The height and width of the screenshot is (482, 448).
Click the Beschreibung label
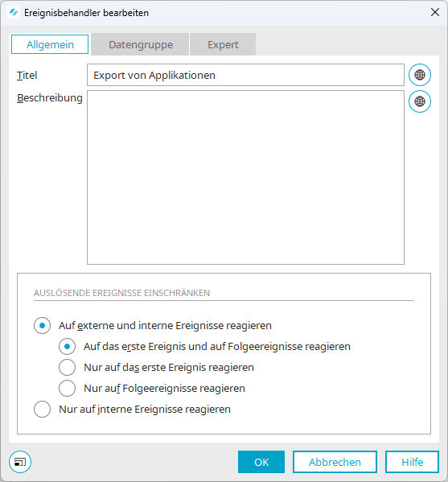[x=50, y=98]
